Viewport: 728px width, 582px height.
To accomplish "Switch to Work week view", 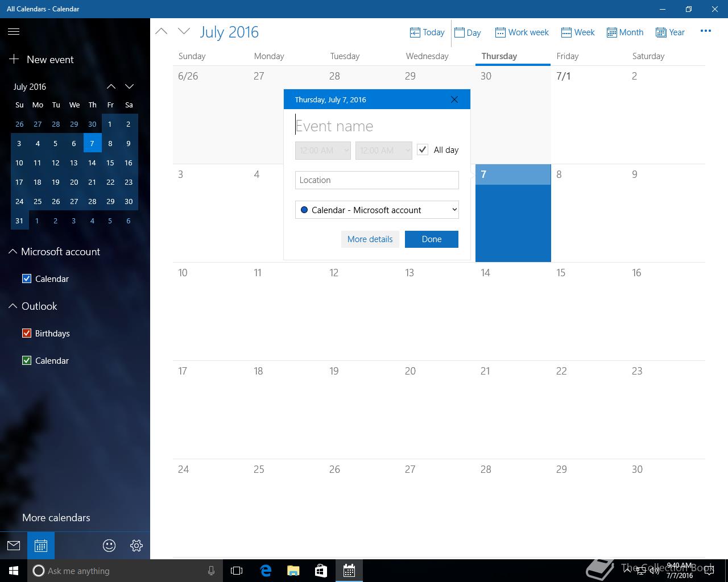I will point(522,32).
